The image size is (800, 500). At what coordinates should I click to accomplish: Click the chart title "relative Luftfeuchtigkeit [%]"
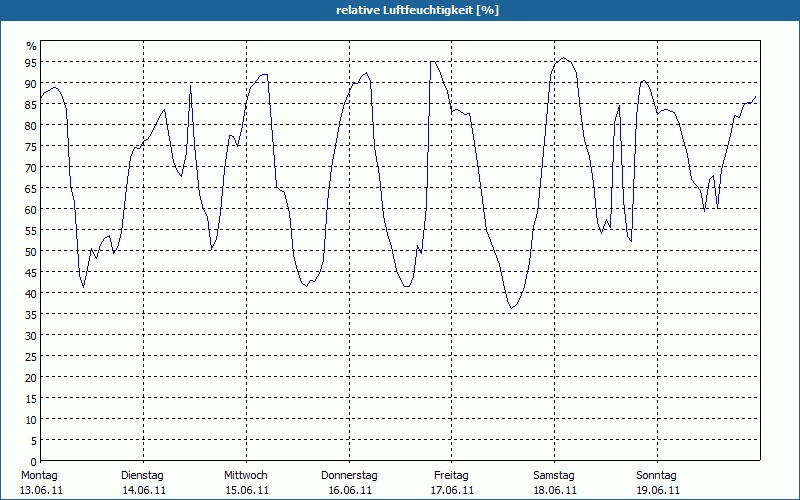pos(404,10)
